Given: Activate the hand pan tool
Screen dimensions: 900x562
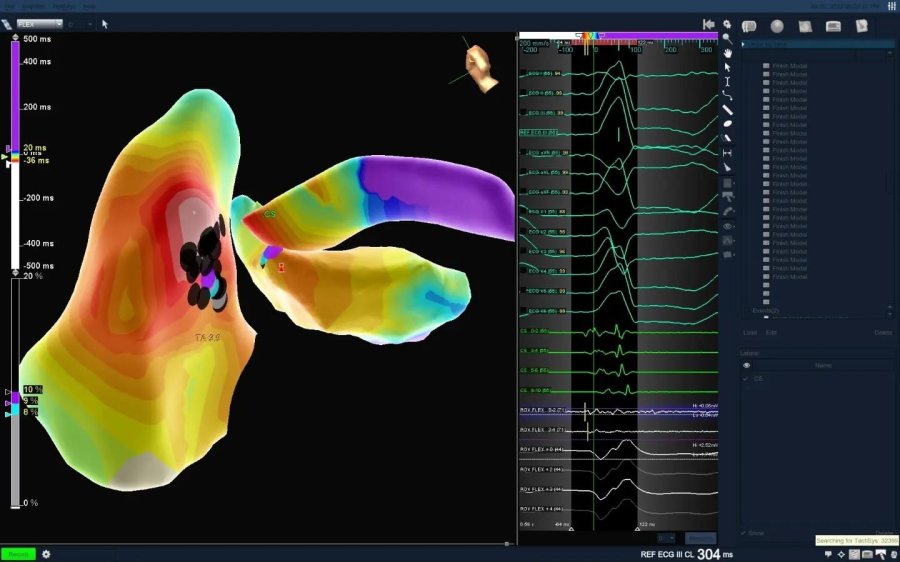Looking at the screenshot, I should [727, 52].
